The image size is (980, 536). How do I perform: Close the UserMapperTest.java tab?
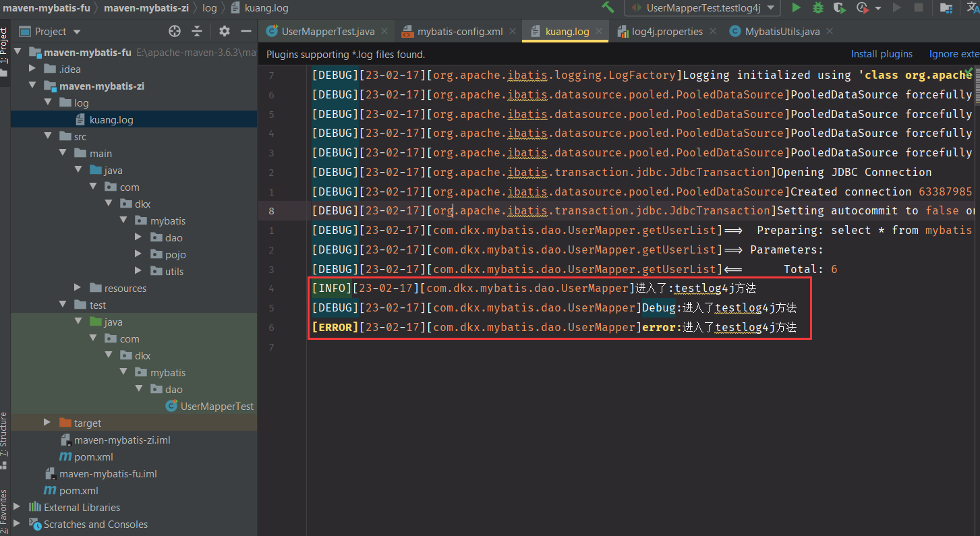(385, 32)
